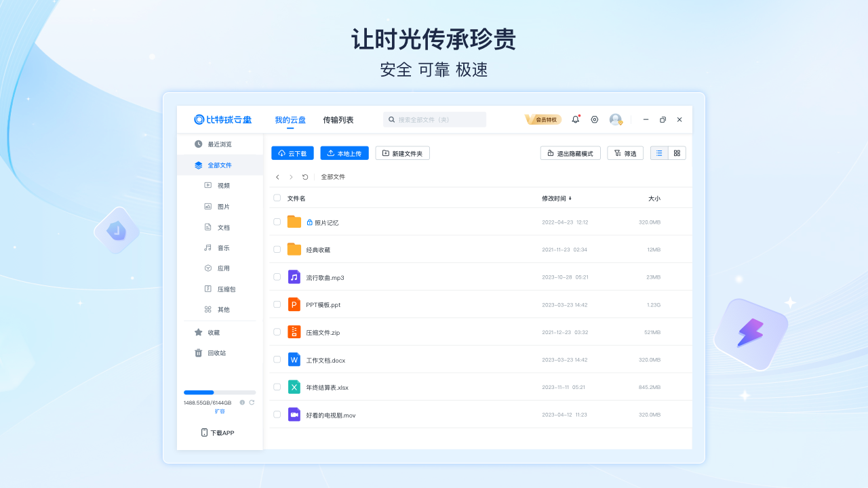The image size is (868, 488).
Task: Switch to grid view layout
Action: (677, 153)
